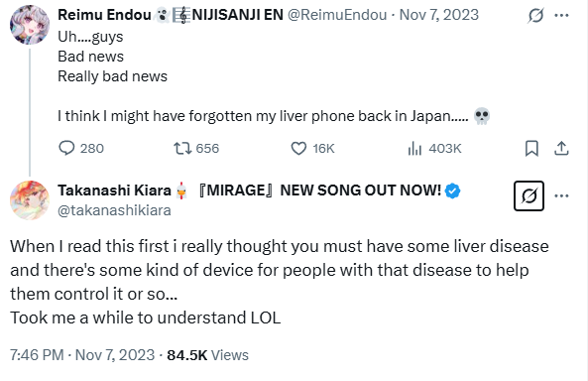Open Reimu Endou's profile avatar
This screenshot has width=588, height=381.
click(30, 25)
